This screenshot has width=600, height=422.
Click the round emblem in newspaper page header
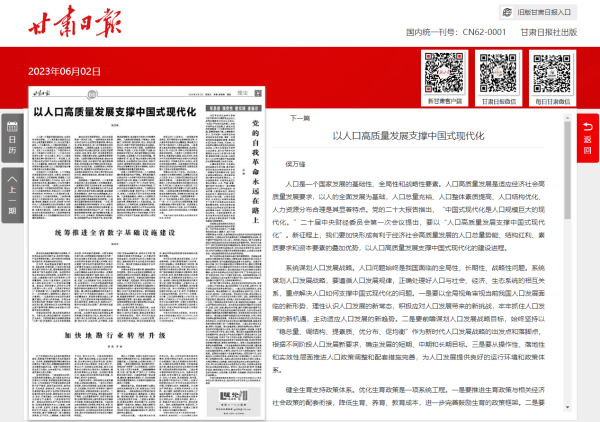[91, 94]
